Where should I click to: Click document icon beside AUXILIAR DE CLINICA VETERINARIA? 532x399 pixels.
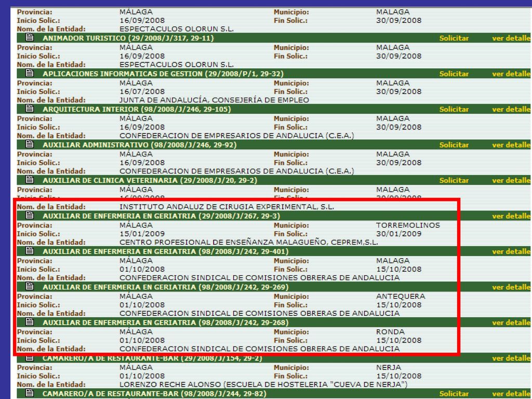tap(30, 180)
